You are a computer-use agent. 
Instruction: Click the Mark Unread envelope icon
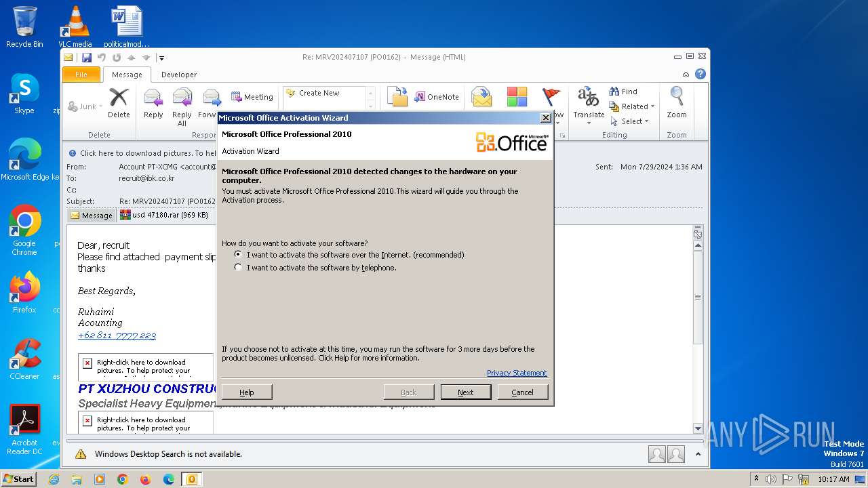tap(481, 97)
